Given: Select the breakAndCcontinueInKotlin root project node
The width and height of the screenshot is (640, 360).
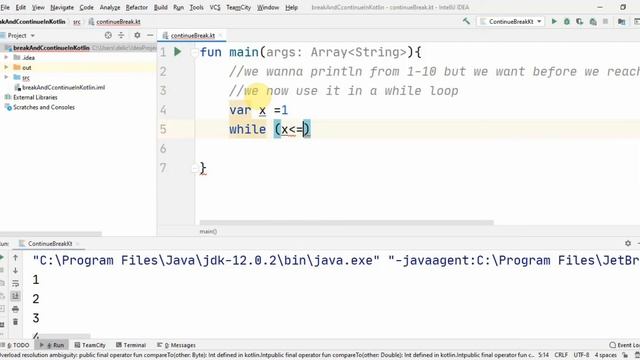Looking at the screenshot, I should (51, 48).
